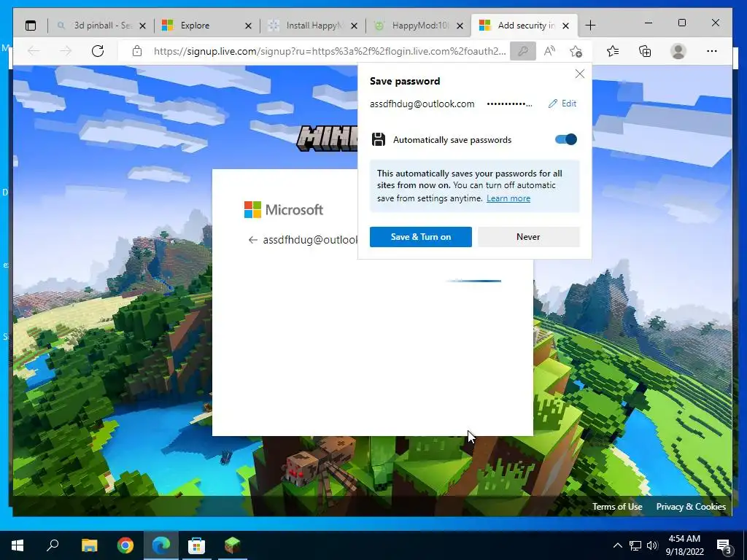Select the Add security info tab
The height and width of the screenshot is (560, 747).
[524, 26]
